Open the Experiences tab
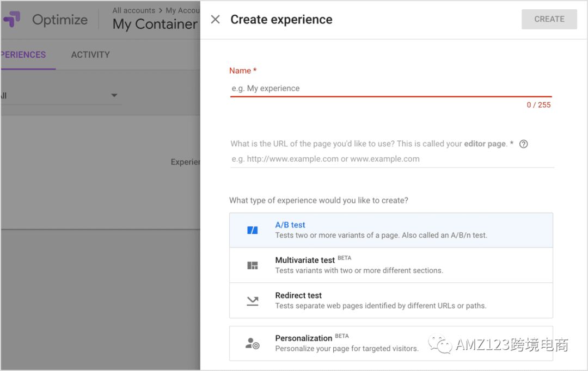Screen dimensions: 588x371 [x=23, y=55]
